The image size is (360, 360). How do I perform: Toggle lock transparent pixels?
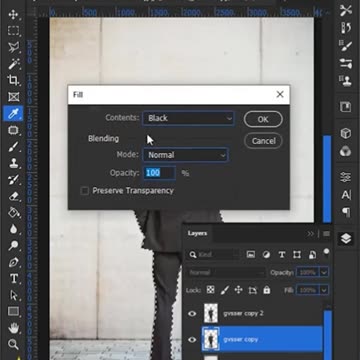pyautogui.click(x=210, y=290)
